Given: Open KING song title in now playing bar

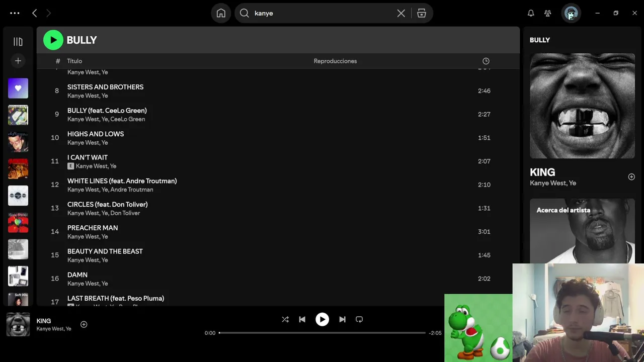Looking at the screenshot, I should pyautogui.click(x=44, y=321).
